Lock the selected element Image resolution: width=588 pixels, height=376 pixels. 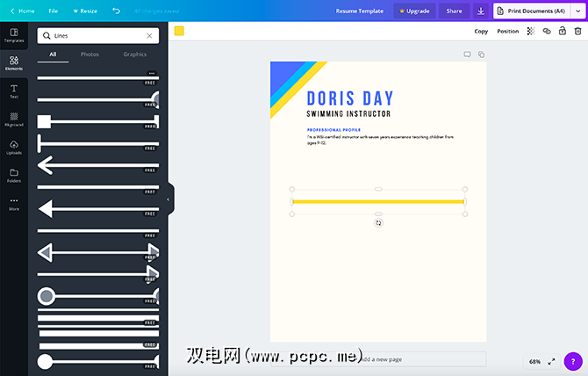point(563,31)
